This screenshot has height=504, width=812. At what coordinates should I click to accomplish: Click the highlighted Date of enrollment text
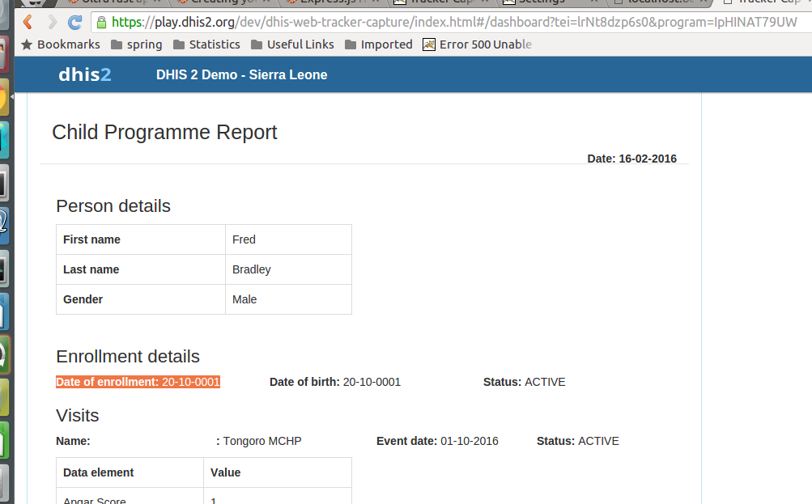tap(138, 382)
